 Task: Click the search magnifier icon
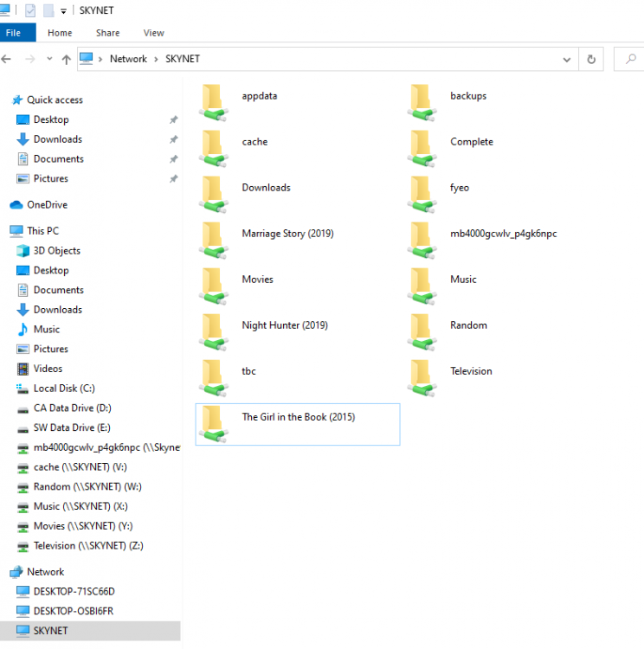[631, 59]
